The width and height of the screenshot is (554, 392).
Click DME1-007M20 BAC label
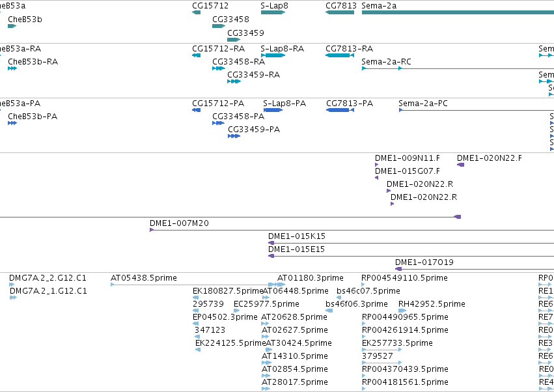179,223
